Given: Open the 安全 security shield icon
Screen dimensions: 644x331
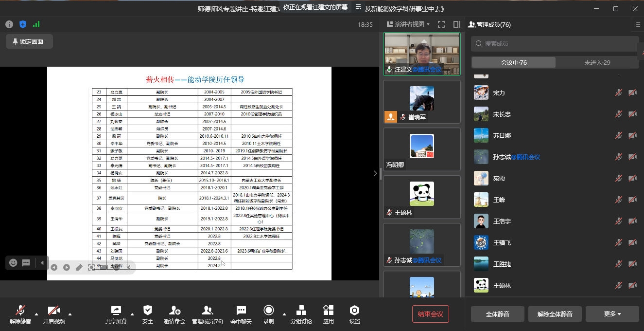Looking at the screenshot, I should click(x=148, y=314).
